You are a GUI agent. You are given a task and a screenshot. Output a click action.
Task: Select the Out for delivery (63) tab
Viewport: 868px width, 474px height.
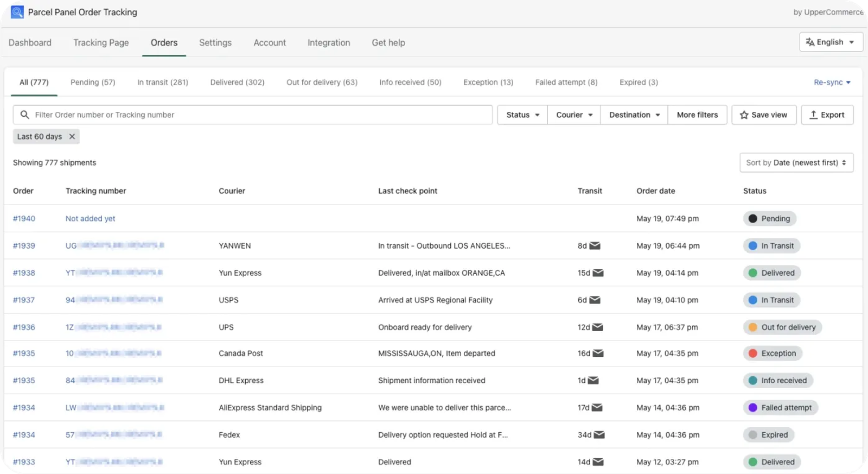pyautogui.click(x=322, y=82)
